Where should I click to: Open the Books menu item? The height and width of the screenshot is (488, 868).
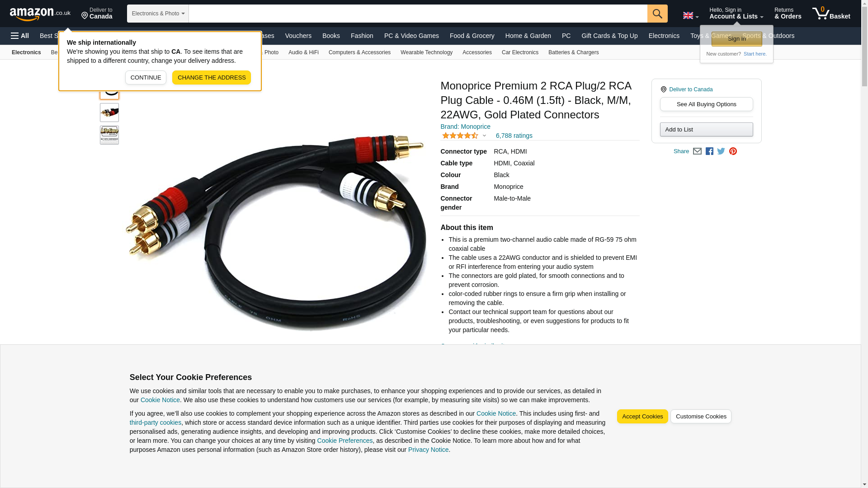[x=331, y=36]
